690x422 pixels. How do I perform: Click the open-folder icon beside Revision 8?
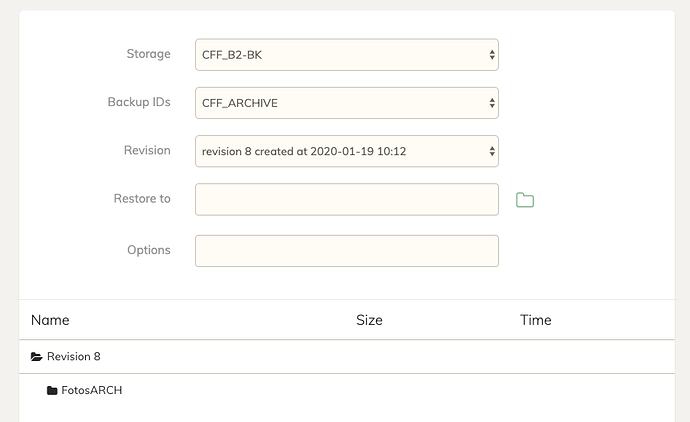click(37, 356)
